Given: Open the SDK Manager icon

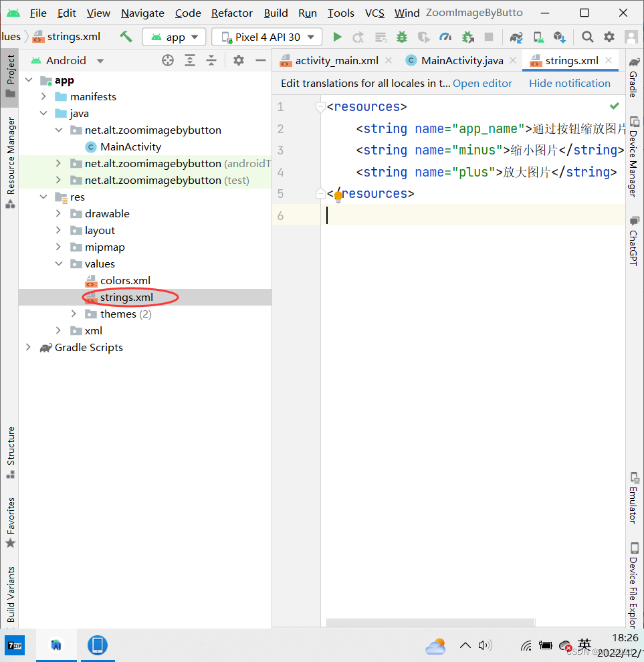Looking at the screenshot, I should click(x=560, y=37).
